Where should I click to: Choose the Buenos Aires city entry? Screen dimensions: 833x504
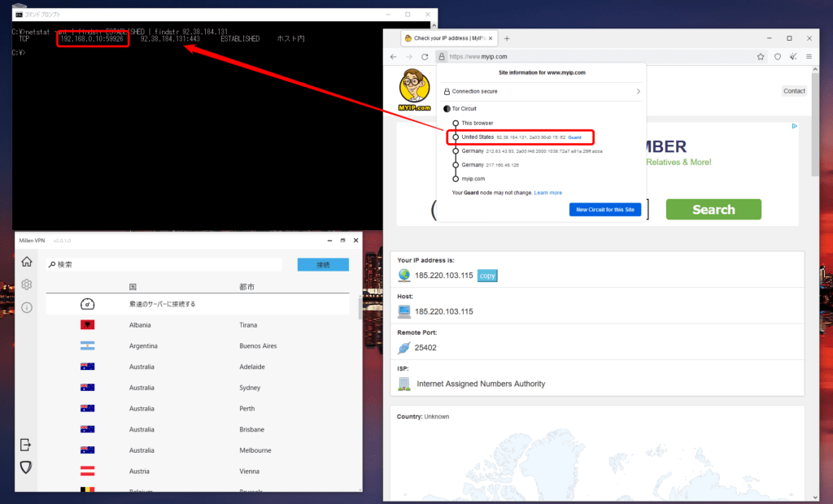coord(258,345)
